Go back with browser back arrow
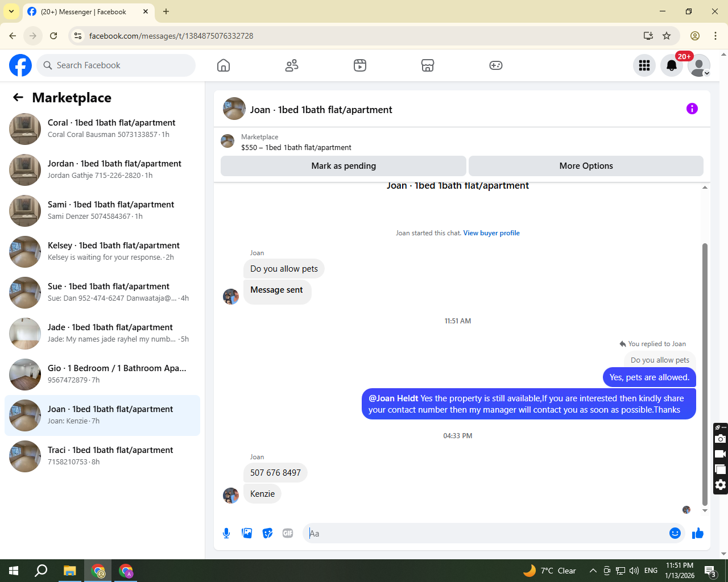The image size is (728, 582). pyautogui.click(x=13, y=36)
